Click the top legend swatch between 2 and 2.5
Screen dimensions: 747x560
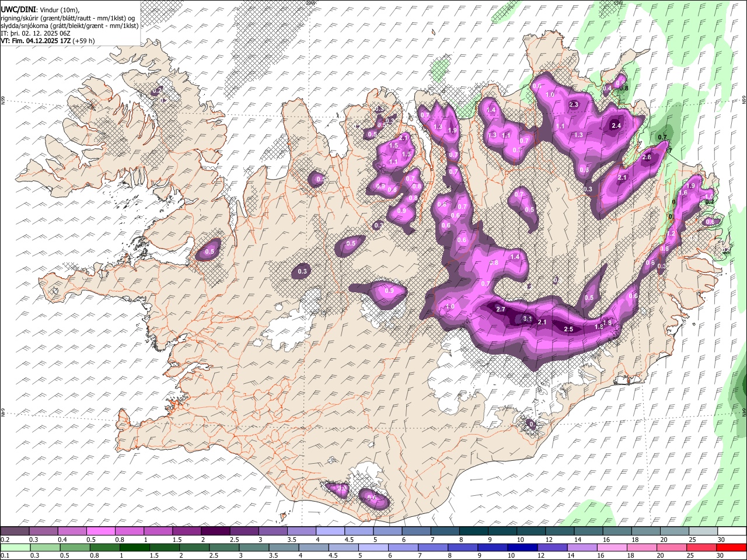point(215,531)
